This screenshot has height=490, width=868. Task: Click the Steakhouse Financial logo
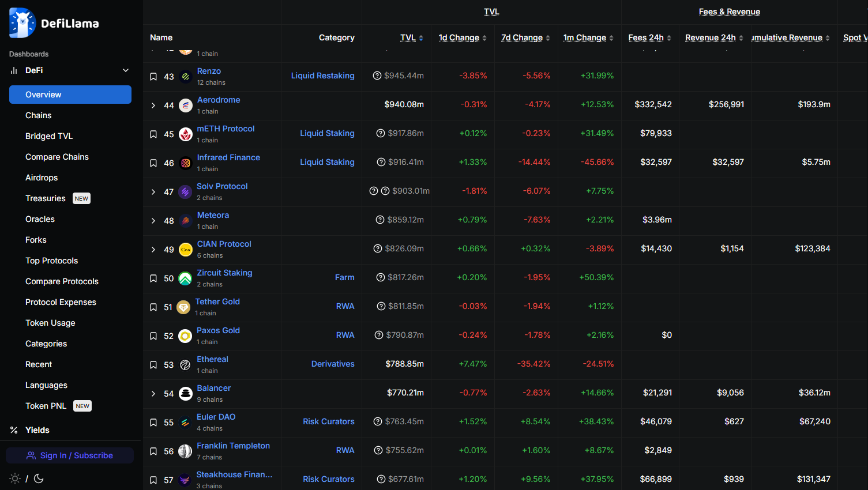(185, 480)
